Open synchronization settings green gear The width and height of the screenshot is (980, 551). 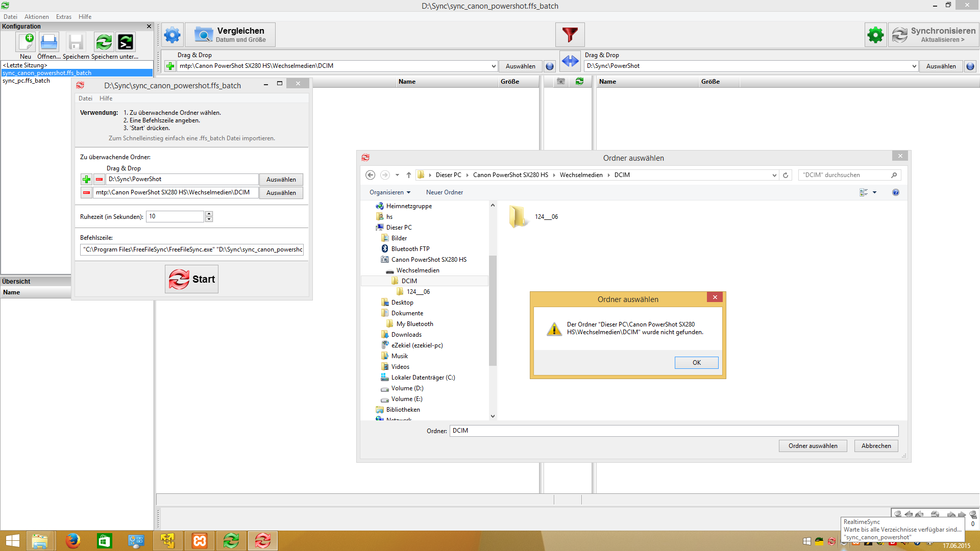(875, 35)
